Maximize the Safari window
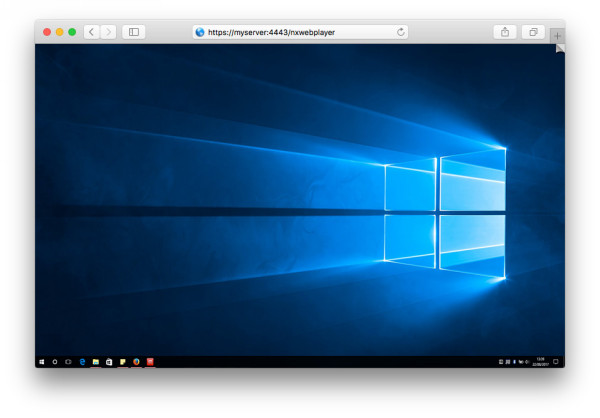This screenshot has height=418, width=600. click(x=72, y=32)
